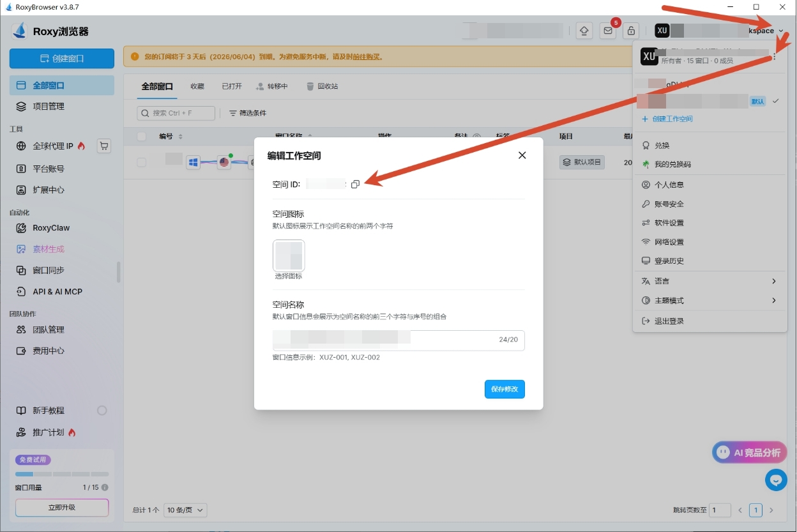Open the AI 竞品分析 floating button
Screen dimensions: 797x532
(x=750, y=452)
